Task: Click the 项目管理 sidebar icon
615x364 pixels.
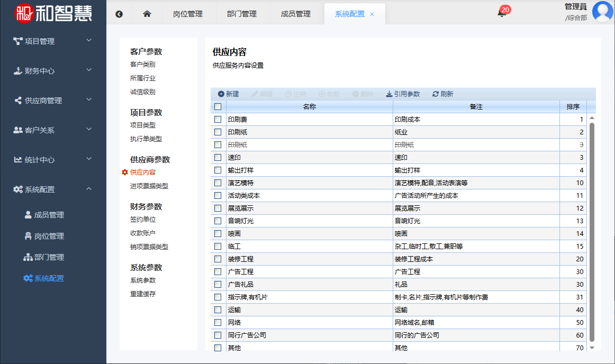Action: 17,41
